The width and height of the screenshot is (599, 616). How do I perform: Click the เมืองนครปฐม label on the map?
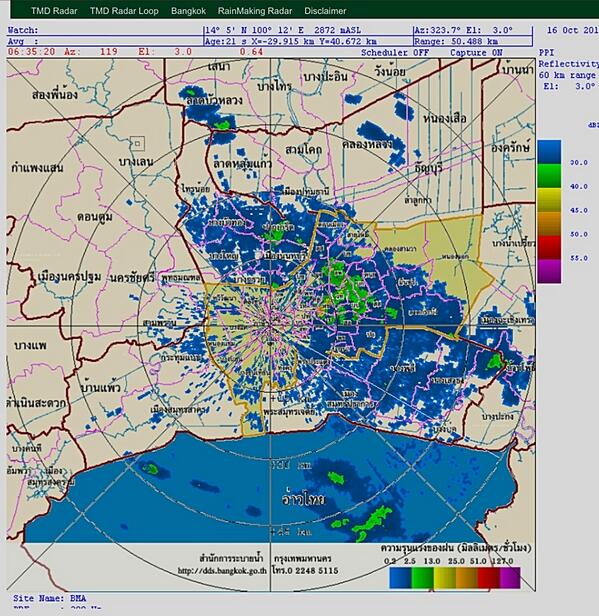[x=70, y=277]
